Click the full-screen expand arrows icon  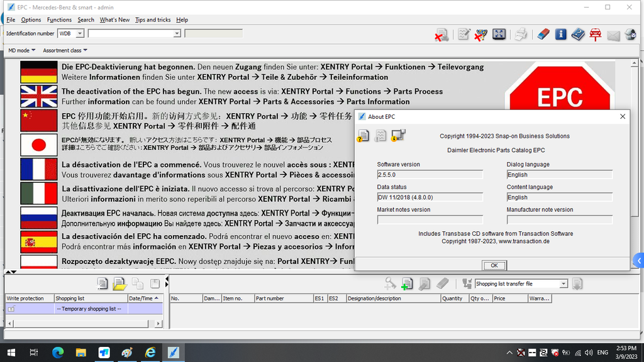pos(499,35)
